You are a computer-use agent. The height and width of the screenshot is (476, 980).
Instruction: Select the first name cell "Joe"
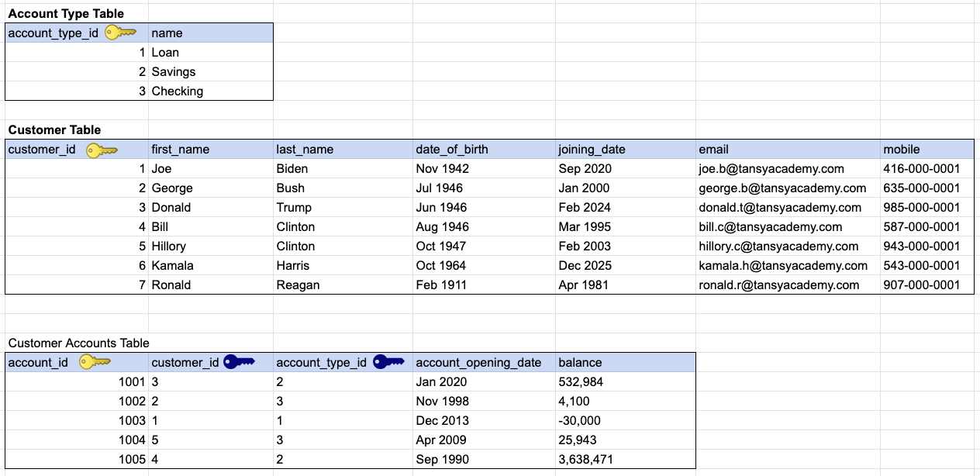211,168
